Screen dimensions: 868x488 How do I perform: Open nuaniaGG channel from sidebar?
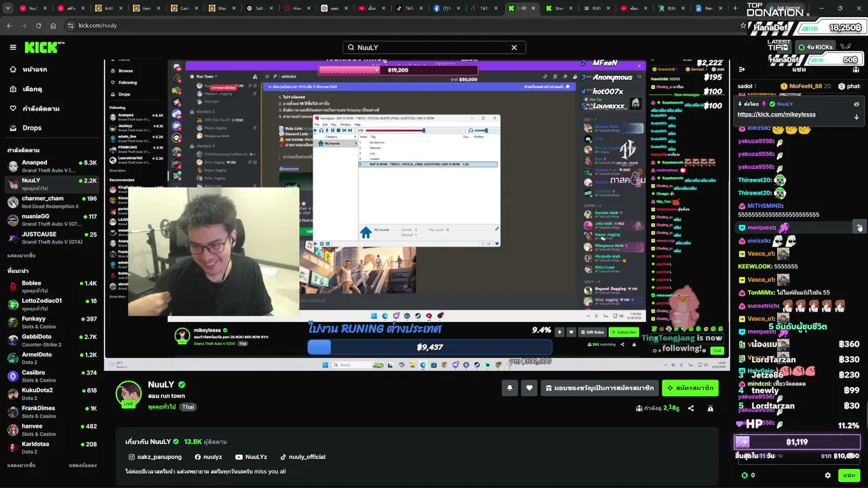pos(52,220)
